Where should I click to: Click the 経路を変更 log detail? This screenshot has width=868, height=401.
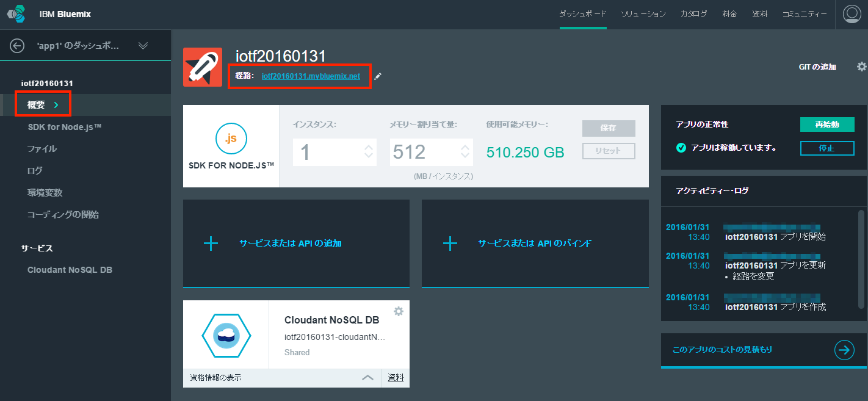point(753,276)
